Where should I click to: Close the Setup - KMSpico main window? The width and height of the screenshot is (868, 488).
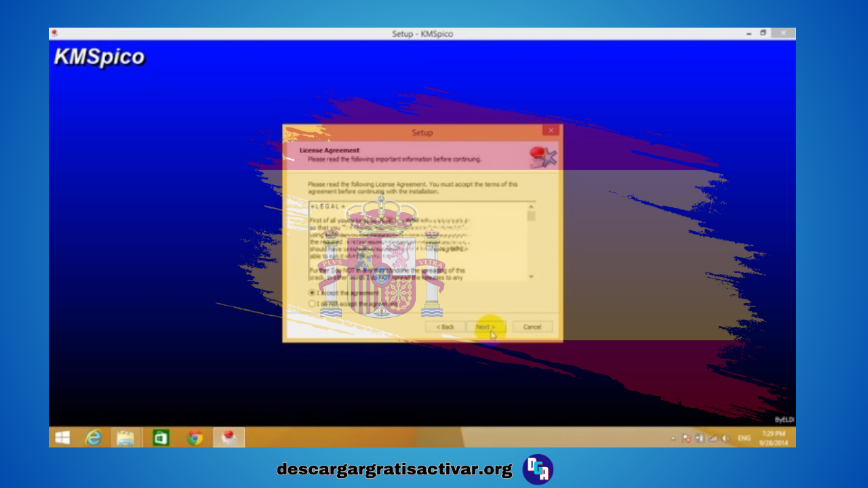(x=783, y=33)
